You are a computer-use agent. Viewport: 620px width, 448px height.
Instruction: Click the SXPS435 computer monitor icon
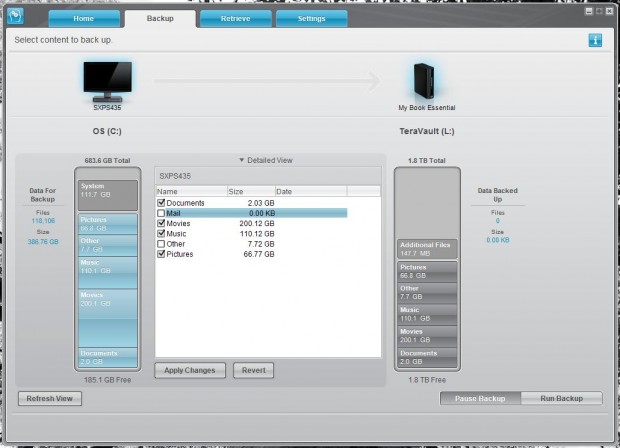coord(108,79)
